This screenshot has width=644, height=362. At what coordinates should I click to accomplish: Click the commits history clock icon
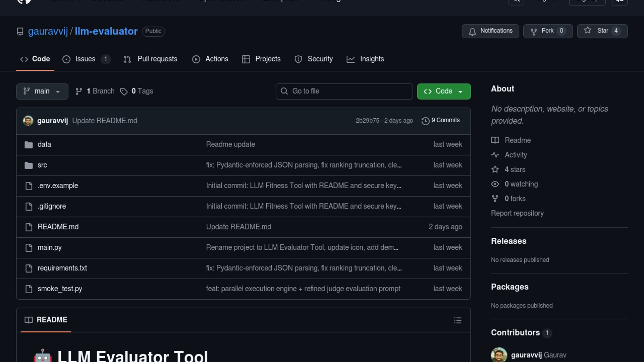click(425, 121)
